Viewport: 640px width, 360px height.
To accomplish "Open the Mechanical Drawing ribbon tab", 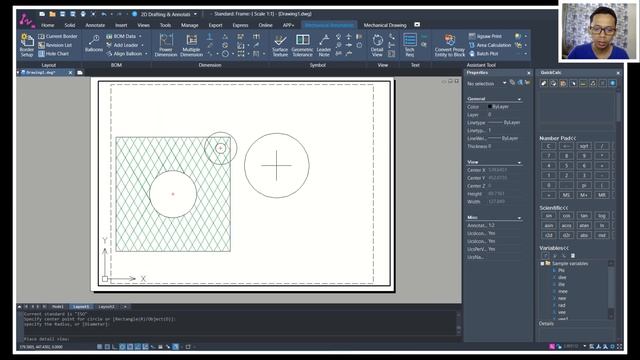I will point(385,25).
